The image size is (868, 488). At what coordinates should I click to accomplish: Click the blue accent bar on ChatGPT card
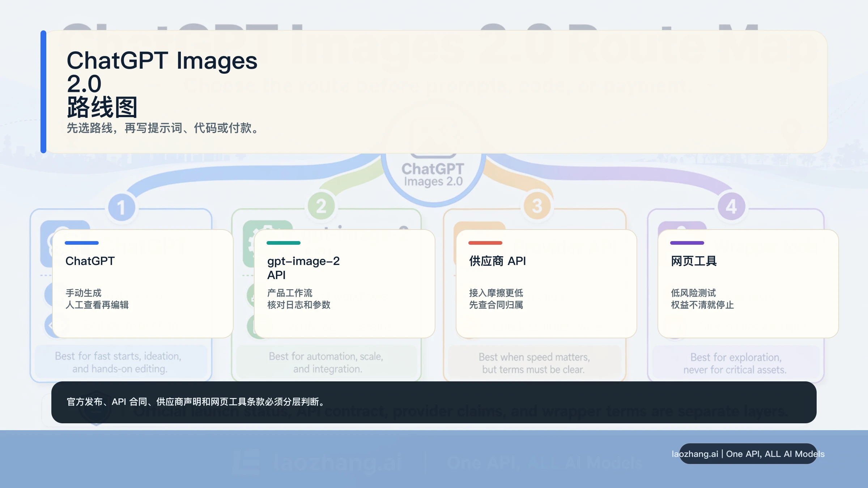[x=82, y=243]
